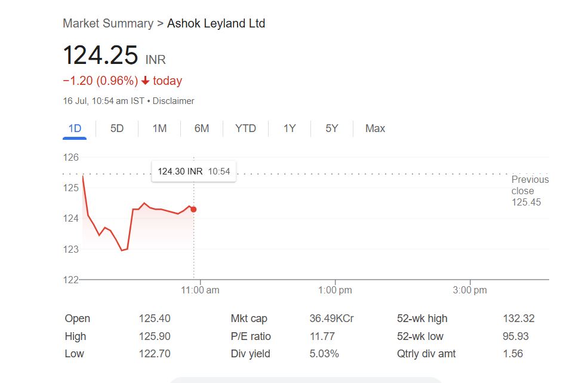Image resolution: width=588 pixels, height=383 pixels.
Task: Click the Market Summary breadcrumb
Action: tap(107, 23)
